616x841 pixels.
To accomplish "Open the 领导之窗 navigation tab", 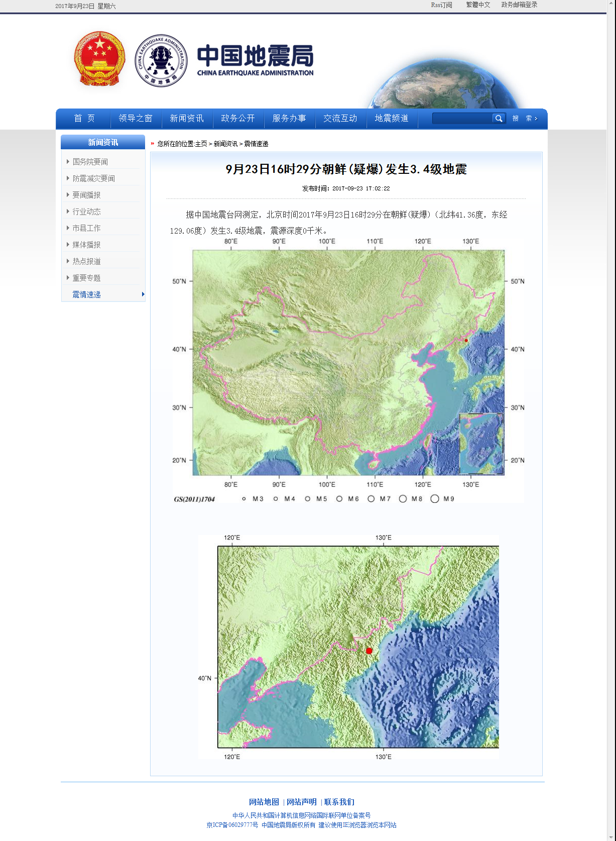I will (136, 119).
